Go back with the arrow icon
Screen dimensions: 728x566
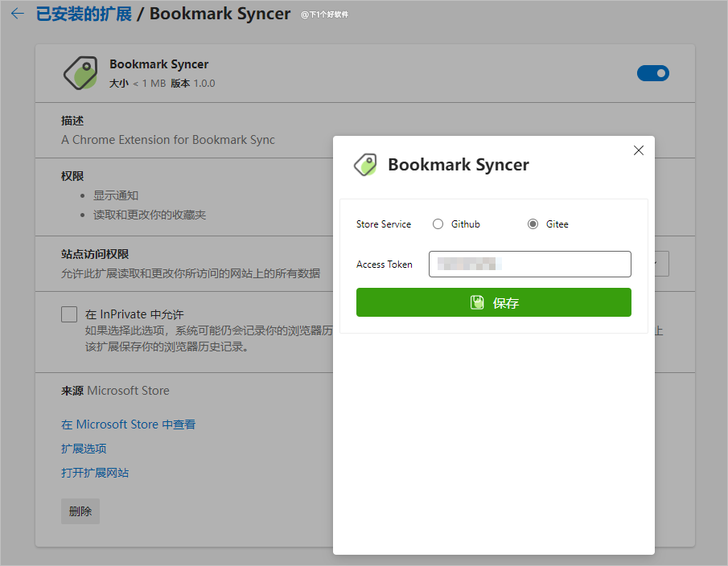(18, 14)
